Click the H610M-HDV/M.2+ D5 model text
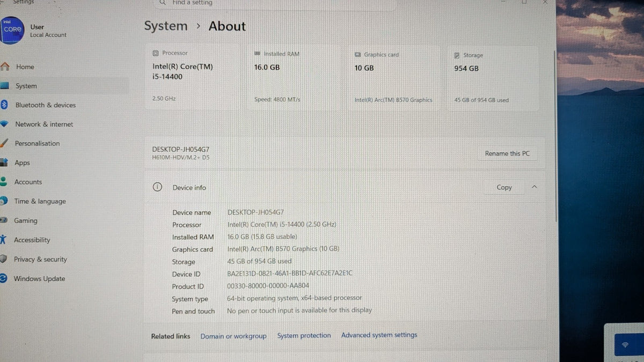The image size is (644, 362). (x=181, y=158)
